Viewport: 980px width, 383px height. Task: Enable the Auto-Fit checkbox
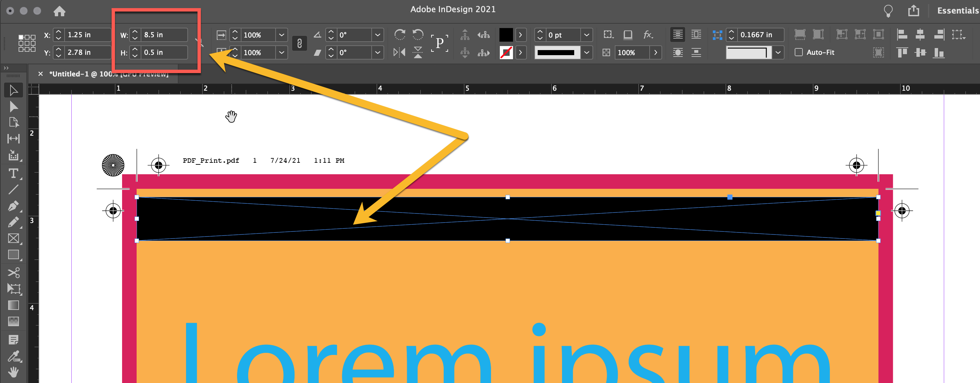click(798, 52)
